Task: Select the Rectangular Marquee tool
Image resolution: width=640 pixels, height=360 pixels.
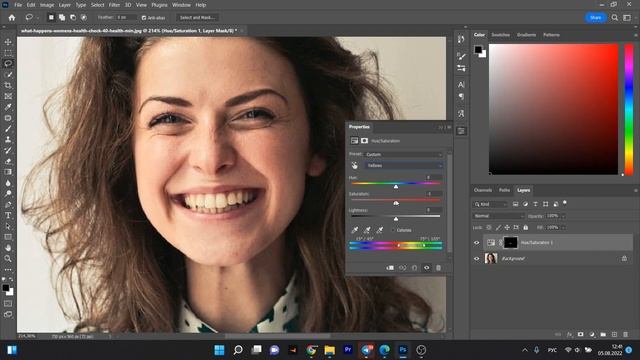Action: point(8,53)
